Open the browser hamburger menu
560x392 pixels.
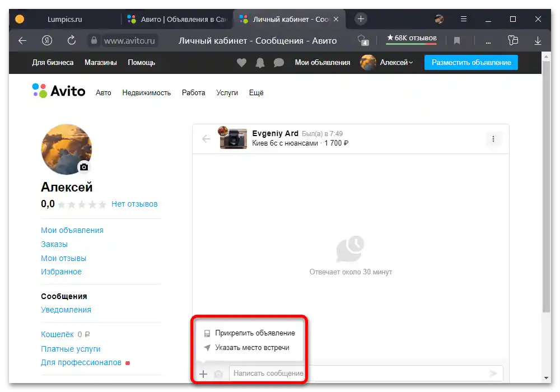click(x=464, y=19)
